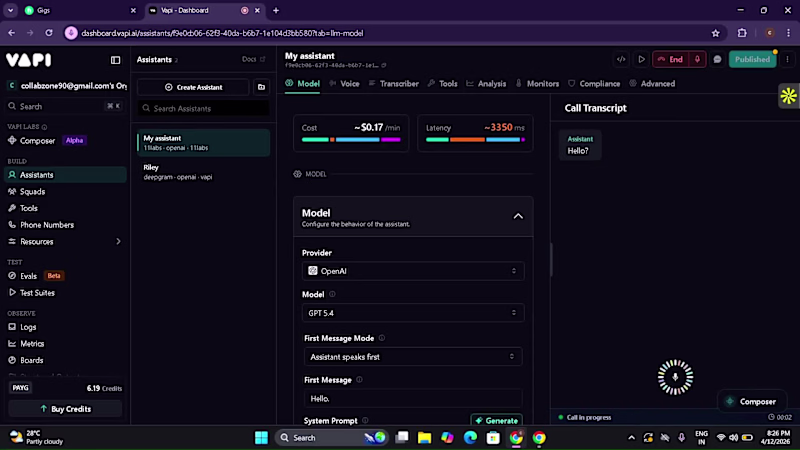The image size is (800, 450).
Task: Open a new browser tab
Action: point(276,10)
